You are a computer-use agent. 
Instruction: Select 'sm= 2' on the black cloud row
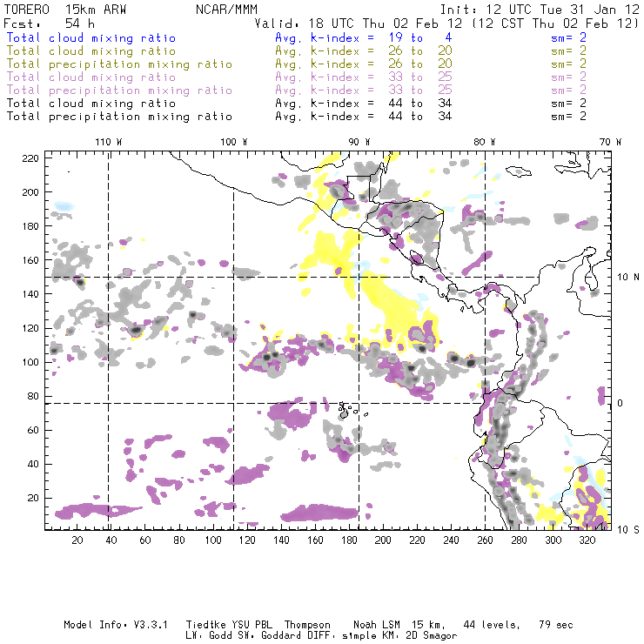click(568, 104)
